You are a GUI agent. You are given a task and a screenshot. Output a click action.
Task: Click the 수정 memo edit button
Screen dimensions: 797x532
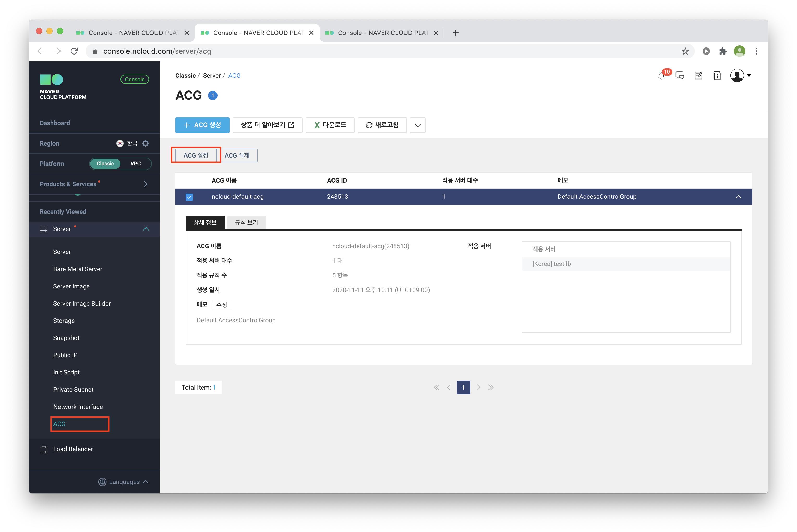point(222,305)
